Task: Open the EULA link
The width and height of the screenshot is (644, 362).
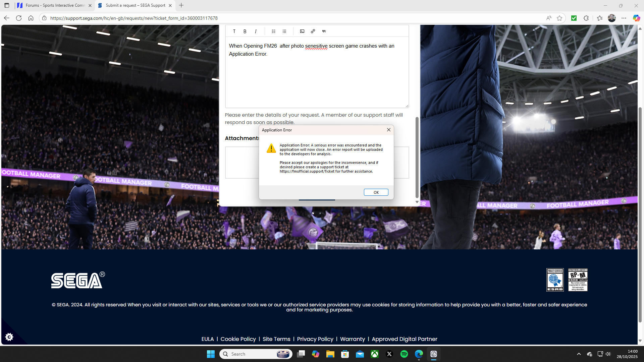Action: [x=208, y=339]
